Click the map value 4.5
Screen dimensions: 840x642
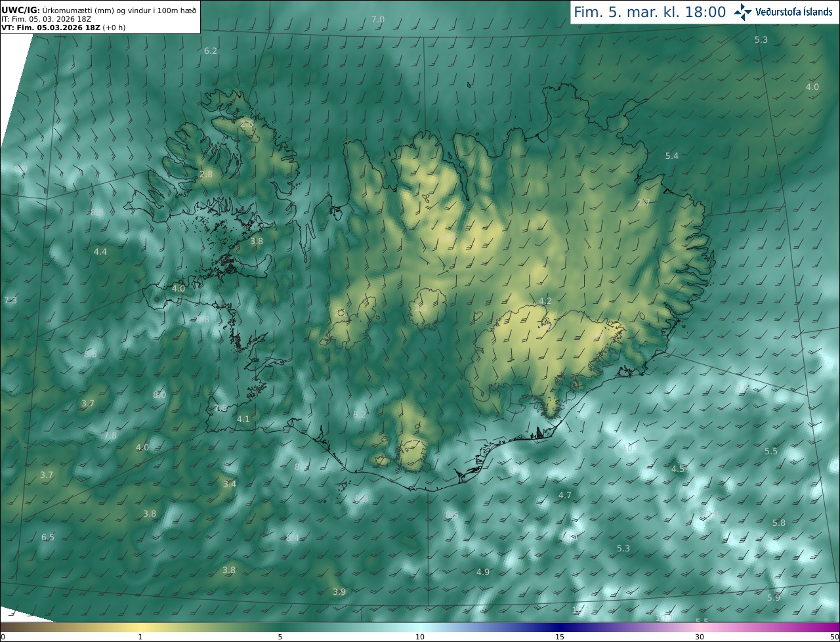click(678, 469)
